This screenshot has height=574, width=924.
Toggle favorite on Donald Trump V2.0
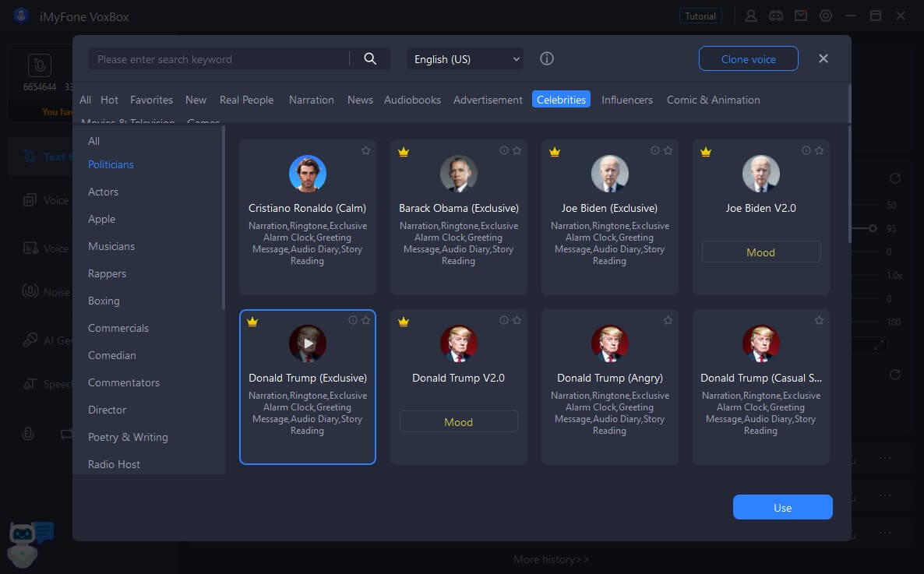pyautogui.click(x=517, y=320)
